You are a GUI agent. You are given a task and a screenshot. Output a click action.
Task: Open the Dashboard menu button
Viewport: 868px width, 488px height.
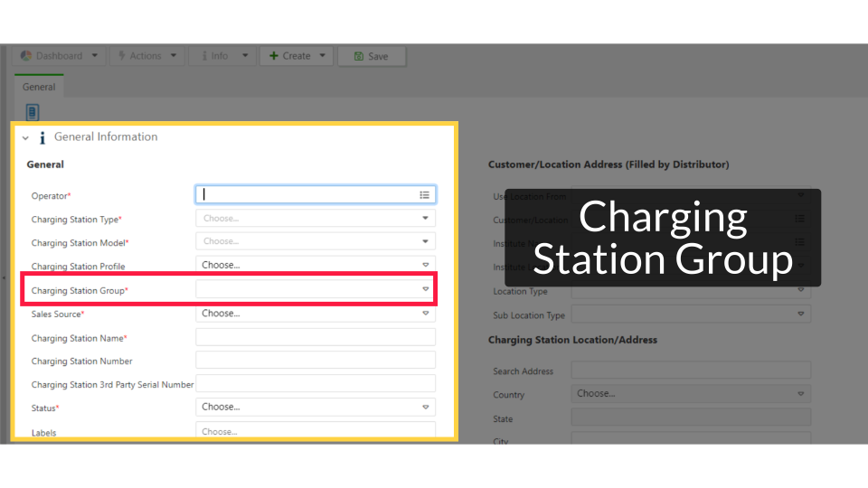(x=59, y=56)
